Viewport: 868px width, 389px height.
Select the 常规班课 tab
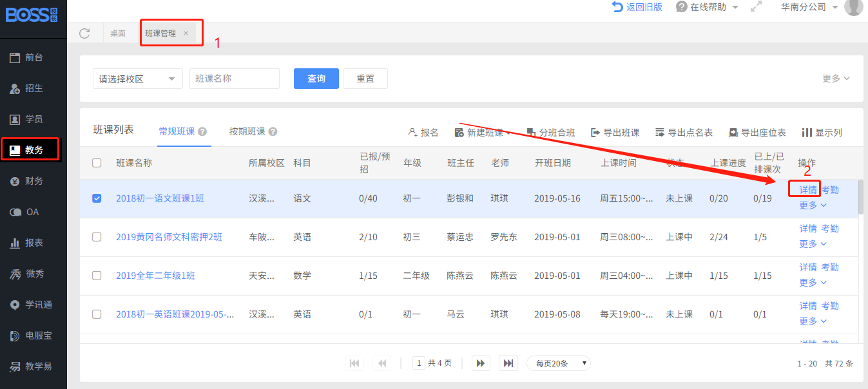pos(177,131)
